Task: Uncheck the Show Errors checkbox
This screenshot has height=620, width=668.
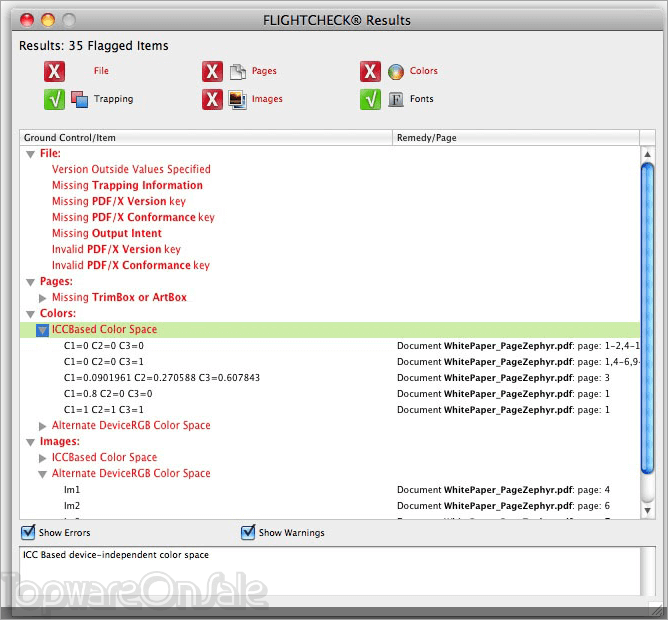Action: tap(28, 532)
